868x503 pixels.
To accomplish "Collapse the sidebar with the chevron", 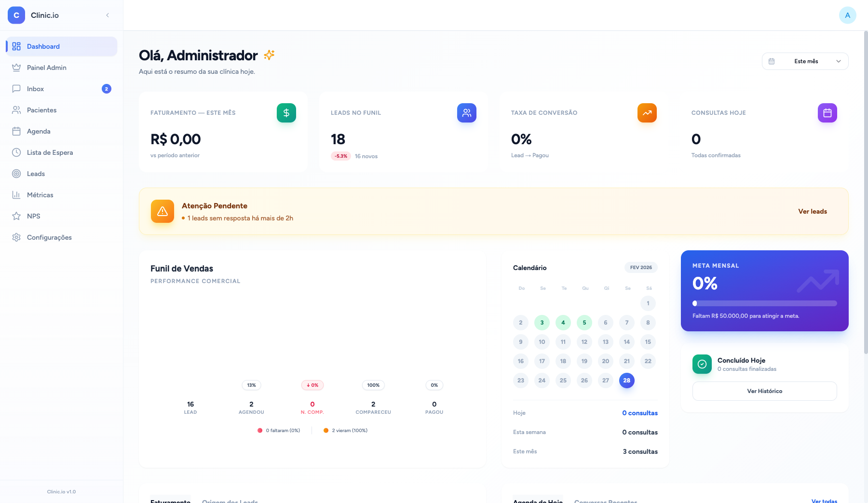I will point(108,15).
